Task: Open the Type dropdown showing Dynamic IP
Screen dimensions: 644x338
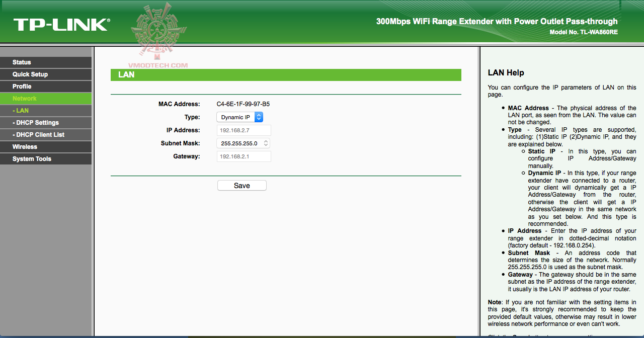Action: click(240, 117)
